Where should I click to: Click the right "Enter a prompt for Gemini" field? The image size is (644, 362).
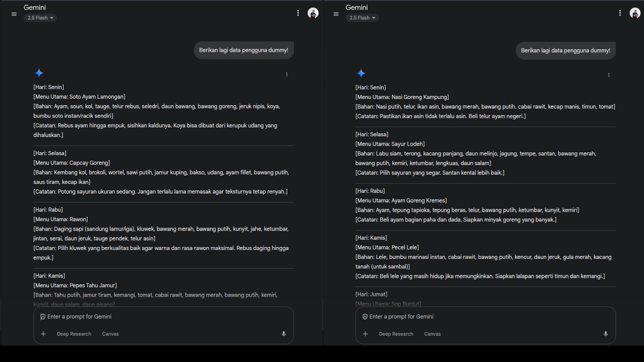point(483,317)
